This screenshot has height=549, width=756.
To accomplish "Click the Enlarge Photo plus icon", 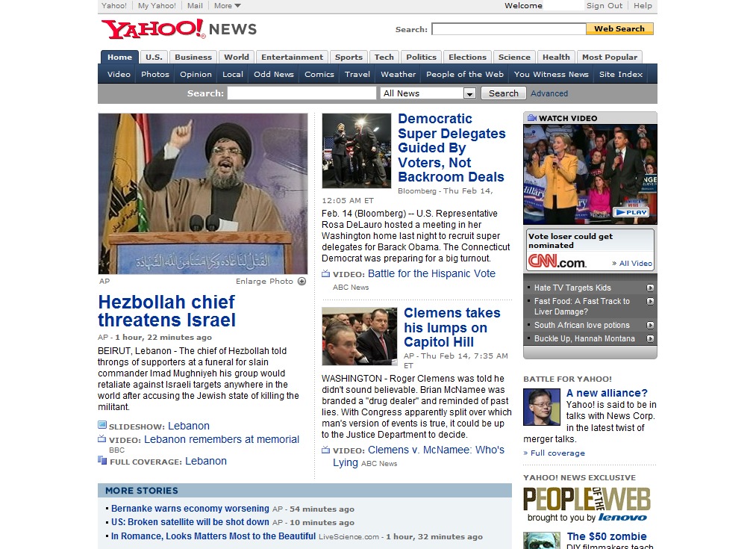I will (302, 282).
